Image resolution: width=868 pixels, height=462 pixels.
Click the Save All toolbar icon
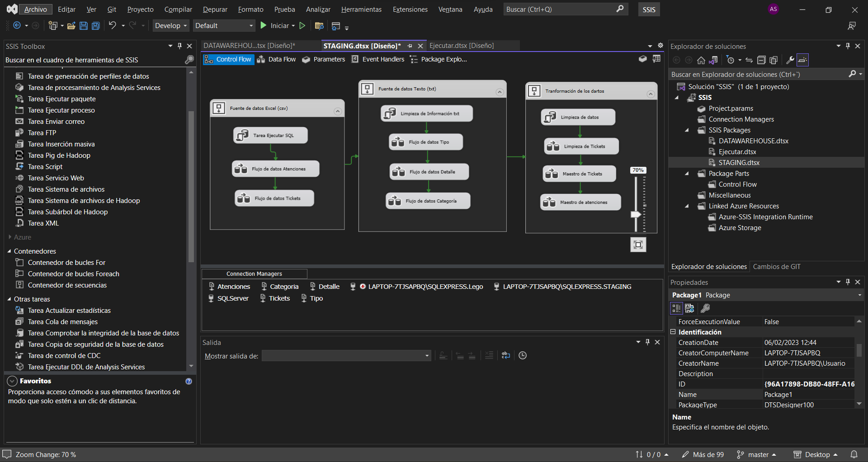96,26
